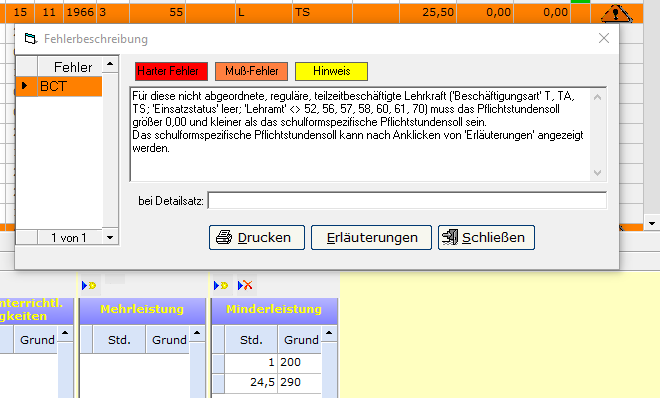This screenshot has height=398, width=660.
Task: Click the 55 cell in the orange row
Action: (x=157, y=13)
